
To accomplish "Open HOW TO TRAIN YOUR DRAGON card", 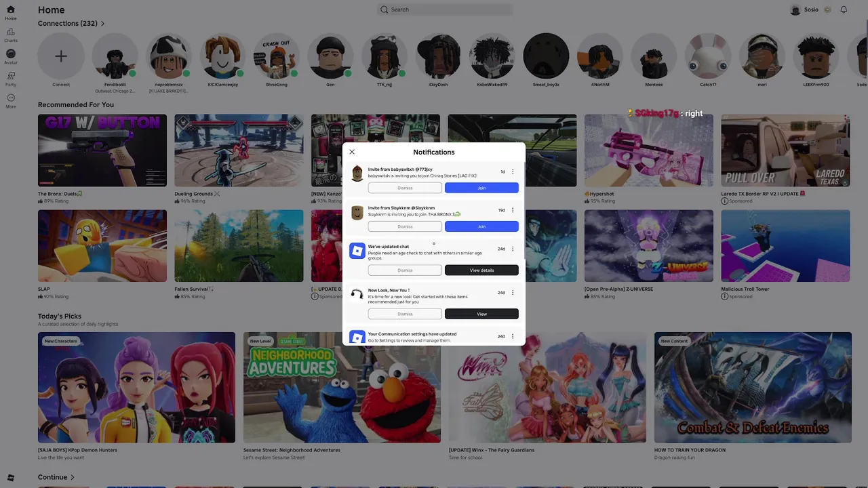I will pyautogui.click(x=753, y=387).
